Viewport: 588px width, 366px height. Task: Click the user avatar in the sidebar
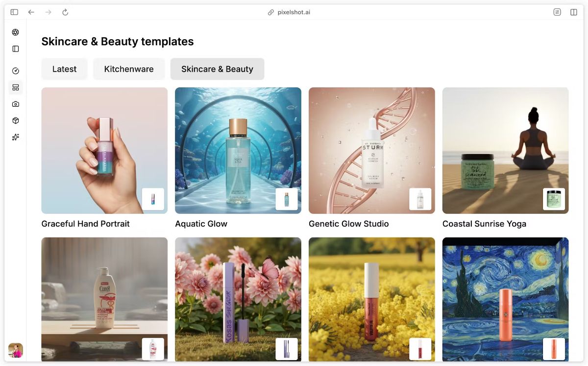point(16,350)
